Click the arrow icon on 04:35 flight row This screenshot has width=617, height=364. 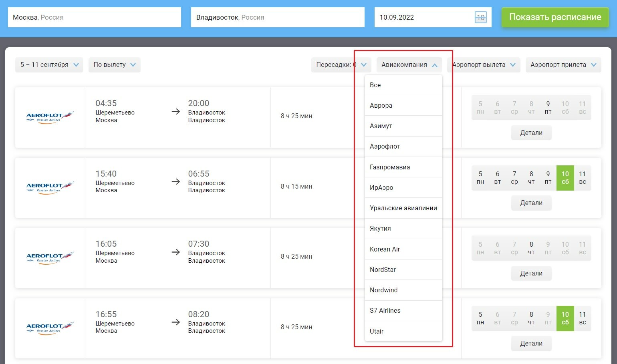click(x=176, y=111)
